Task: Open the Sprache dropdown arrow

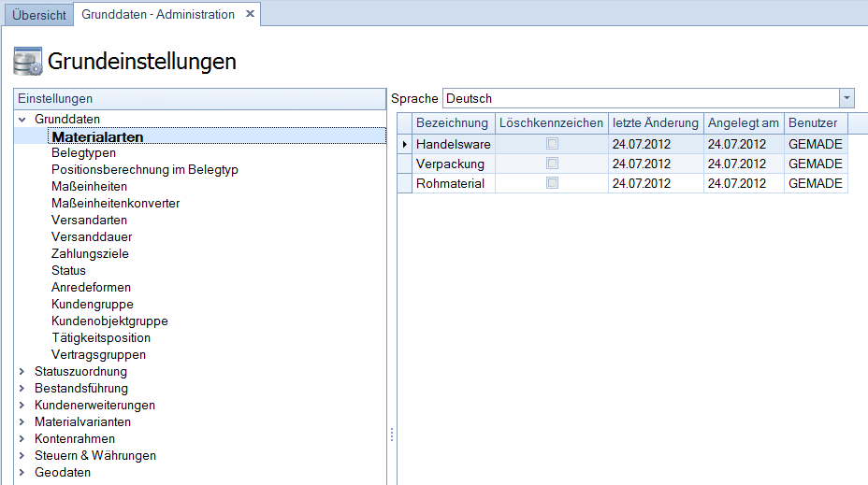Action: (846, 98)
